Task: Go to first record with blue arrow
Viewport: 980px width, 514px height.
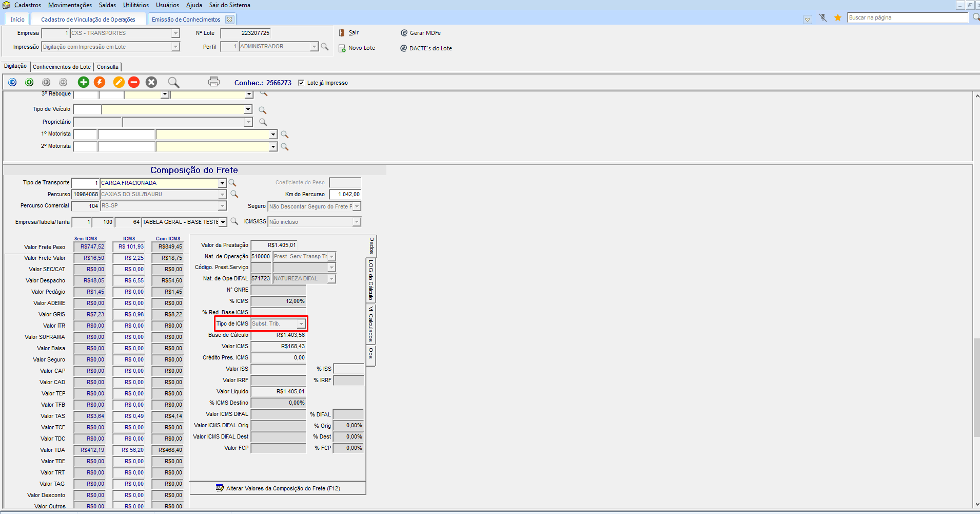Action: point(13,82)
